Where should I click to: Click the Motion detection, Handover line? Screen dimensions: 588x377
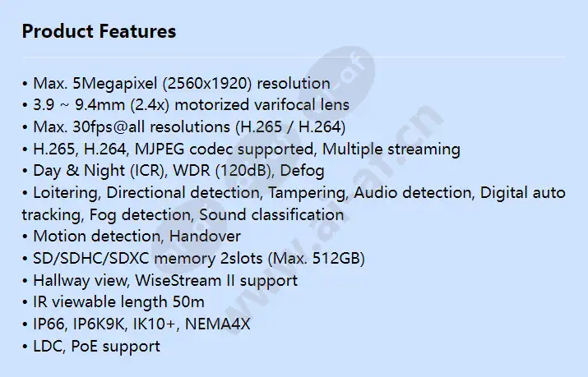pyautogui.click(x=132, y=237)
